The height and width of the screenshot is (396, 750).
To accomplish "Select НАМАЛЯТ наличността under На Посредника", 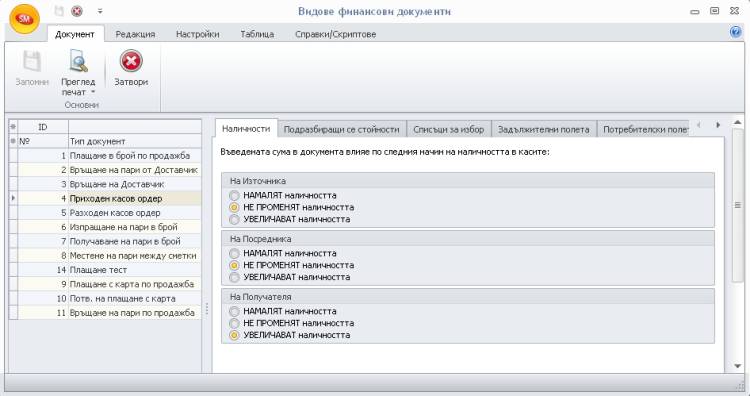I will pyautogui.click(x=234, y=253).
